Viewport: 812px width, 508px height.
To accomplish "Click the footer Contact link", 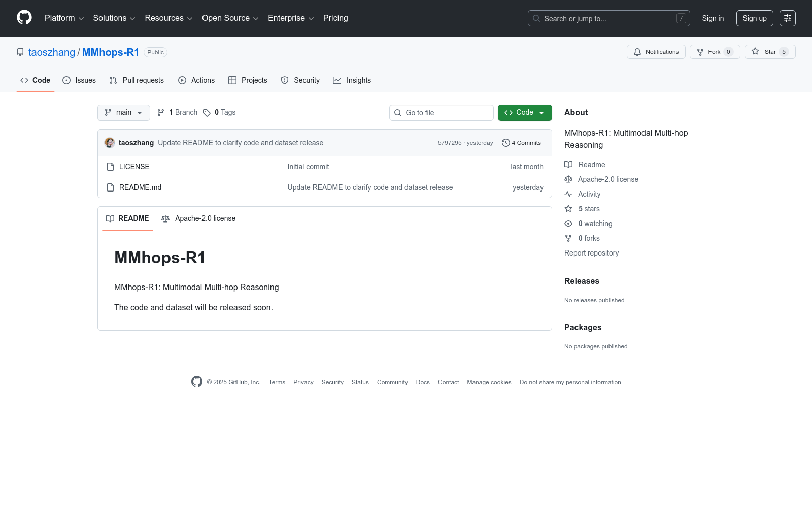I will point(449,382).
